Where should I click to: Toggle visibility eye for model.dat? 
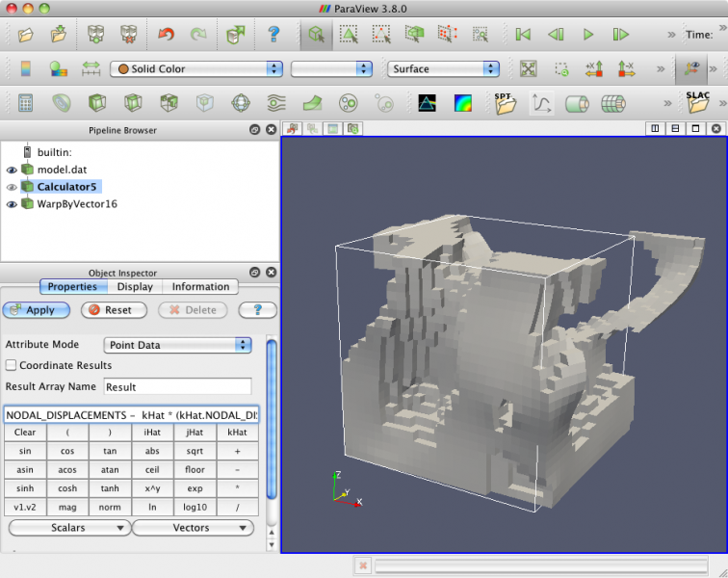[x=12, y=171]
